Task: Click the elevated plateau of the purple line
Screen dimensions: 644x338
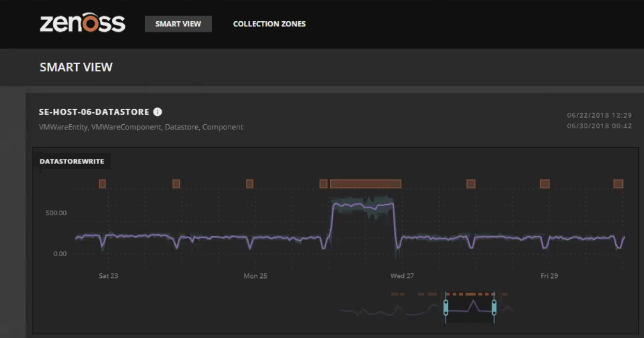Action: coord(362,205)
